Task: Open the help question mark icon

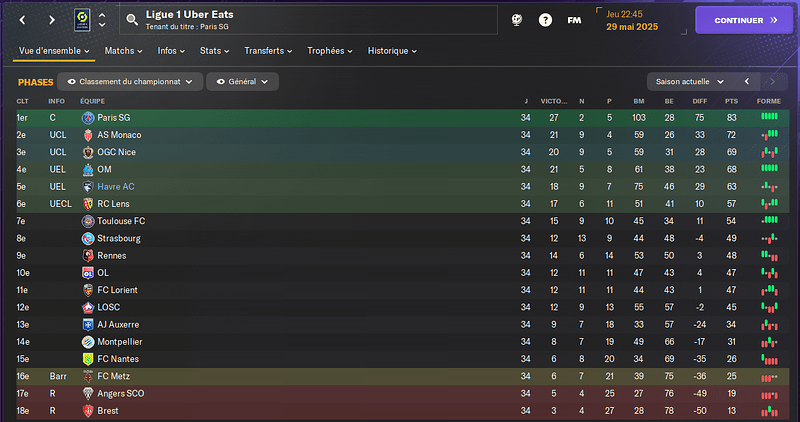Action: [x=545, y=20]
